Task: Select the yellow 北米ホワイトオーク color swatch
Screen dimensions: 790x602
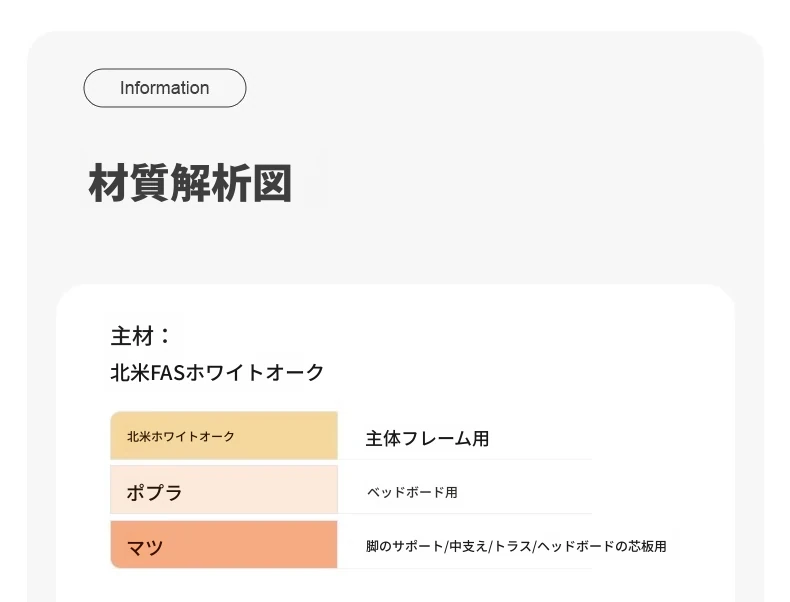Action: (x=224, y=436)
